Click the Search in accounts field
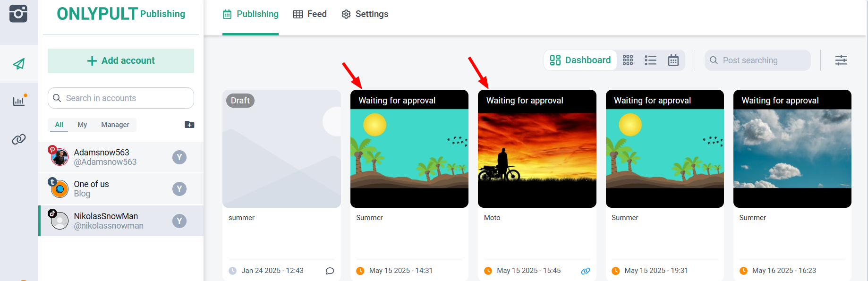 click(121, 98)
